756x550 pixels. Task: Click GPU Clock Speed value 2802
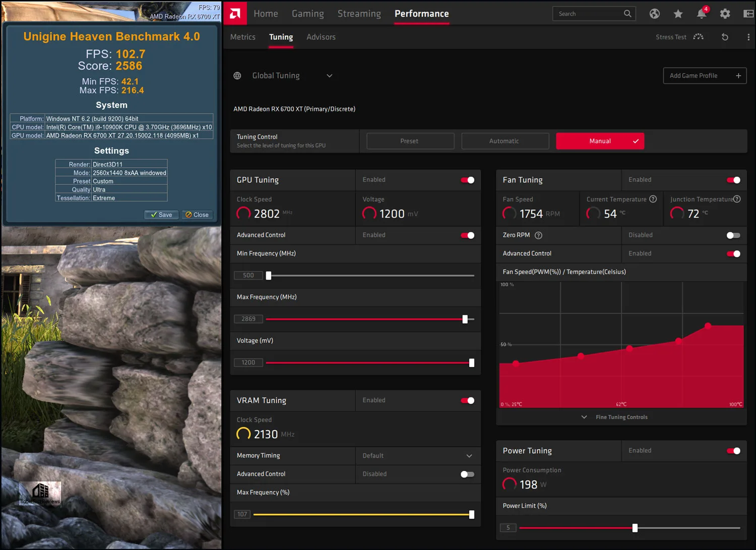[x=267, y=214]
